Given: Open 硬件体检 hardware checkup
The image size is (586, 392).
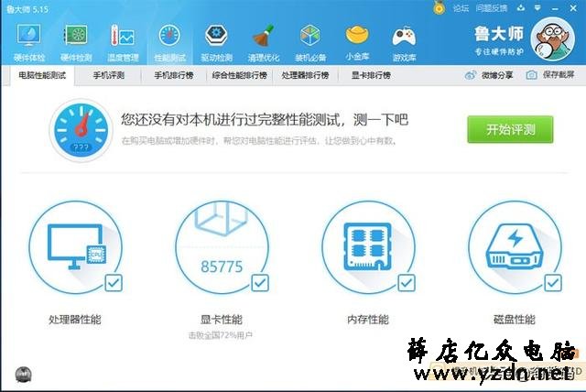Looking at the screenshot, I should click(x=29, y=42).
